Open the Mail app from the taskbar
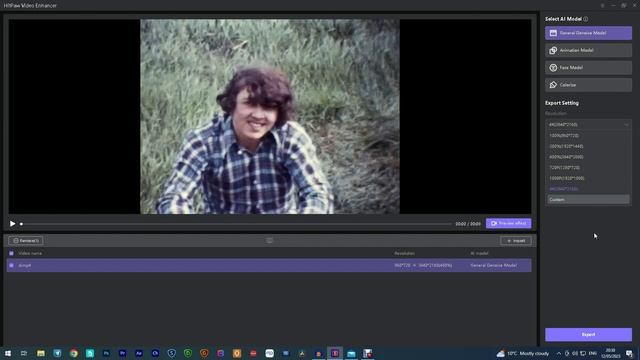Viewport: 640px width, 360px height. [351, 353]
